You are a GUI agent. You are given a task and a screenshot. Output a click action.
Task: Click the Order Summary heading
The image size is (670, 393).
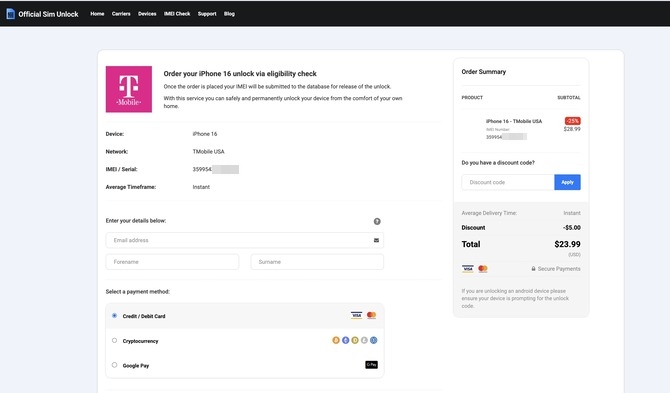point(484,72)
